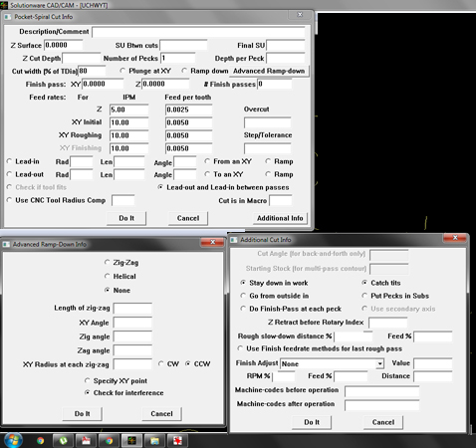Open the File Explorer taskbar icon
The image size is (476, 448).
tap(154, 441)
